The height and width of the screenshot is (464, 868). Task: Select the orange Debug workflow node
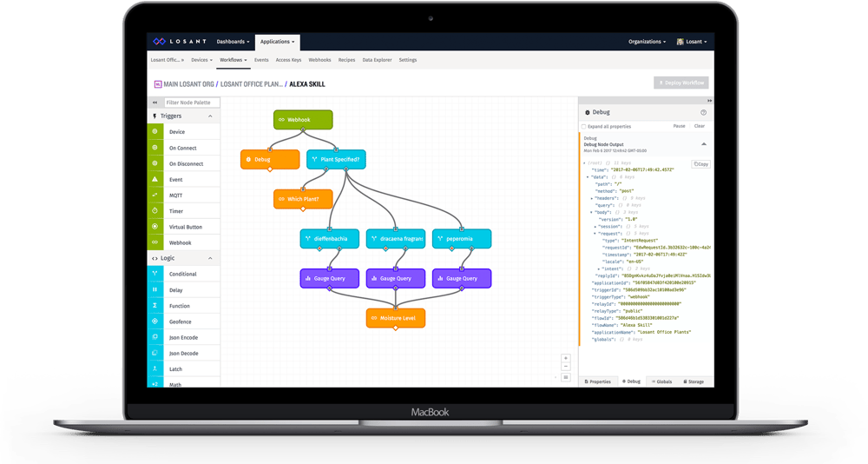coord(270,159)
